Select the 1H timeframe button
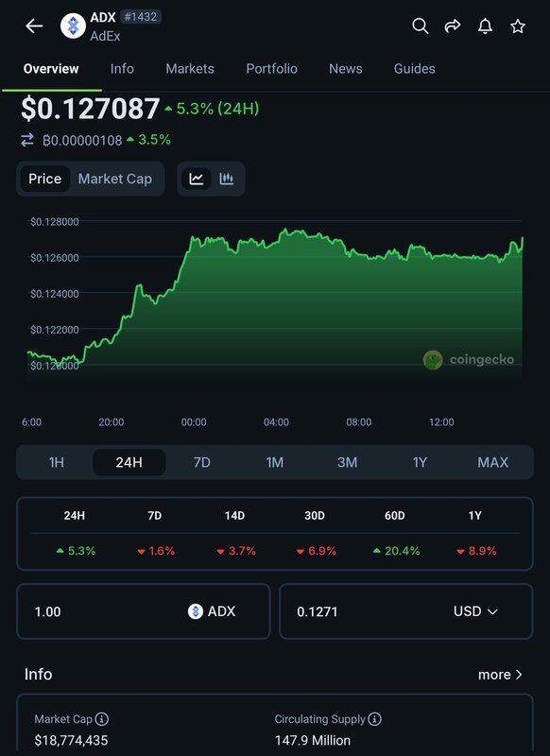This screenshot has width=550, height=756. 57,462
